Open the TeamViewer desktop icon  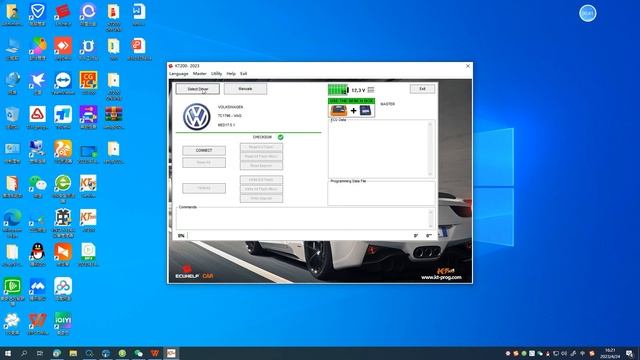click(x=63, y=83)
